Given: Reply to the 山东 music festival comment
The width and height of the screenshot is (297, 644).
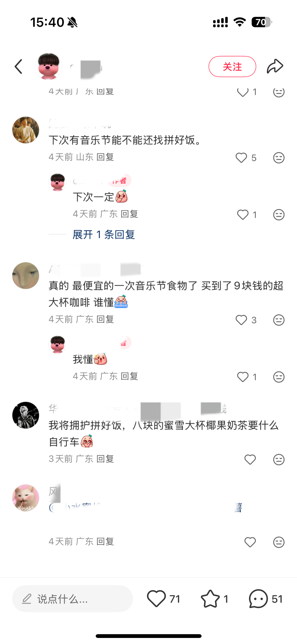Looking at the screenshot, I should click(105, 157).
